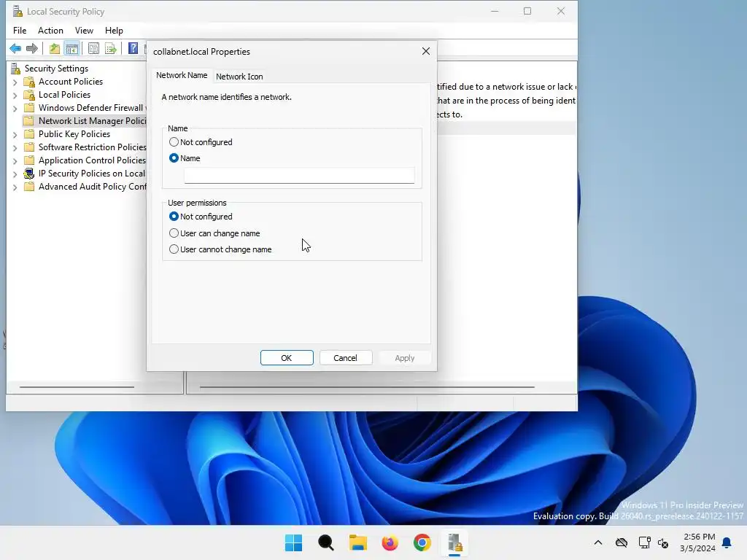Select Network List Manager Policies tree label
The width and height of the screenshot is (747, 560).
point(93,121)
